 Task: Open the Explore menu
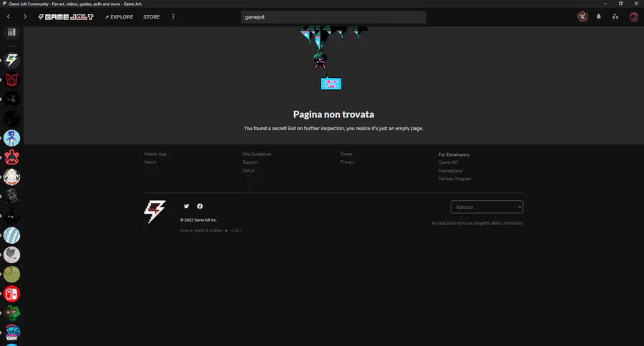tap(119, 17)
